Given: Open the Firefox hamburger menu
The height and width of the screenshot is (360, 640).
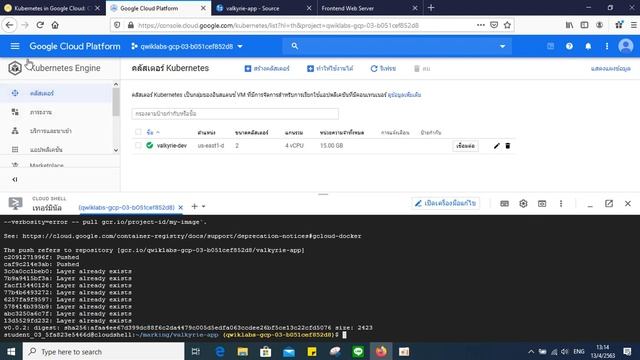Looking at the screenshot, I should pyautogui.click(x=633, y=25).
